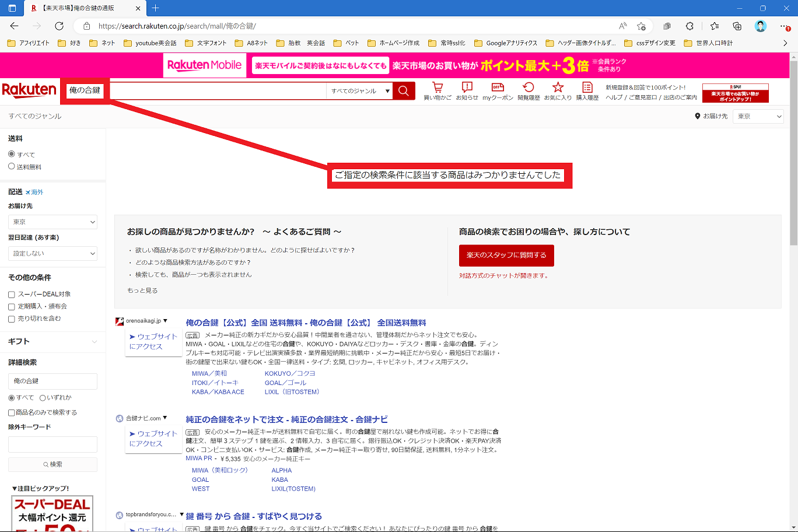This screenshot has height=532, width=798.
Task: Expand the ギフト section
Action: 52,341
